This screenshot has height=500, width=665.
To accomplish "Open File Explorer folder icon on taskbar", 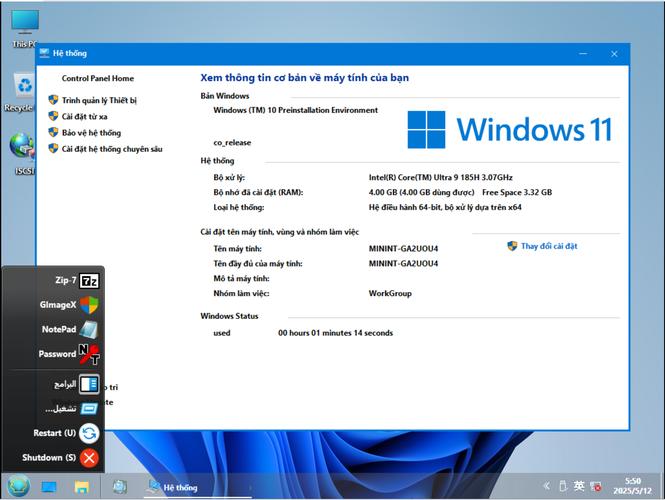I will pos(82,487).
